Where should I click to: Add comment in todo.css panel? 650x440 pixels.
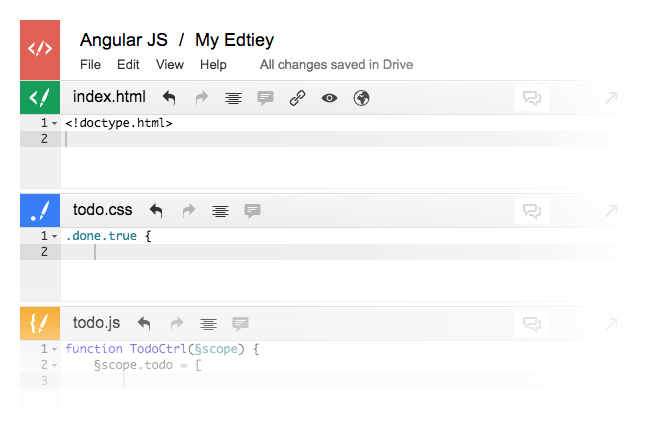coord(252,211)
